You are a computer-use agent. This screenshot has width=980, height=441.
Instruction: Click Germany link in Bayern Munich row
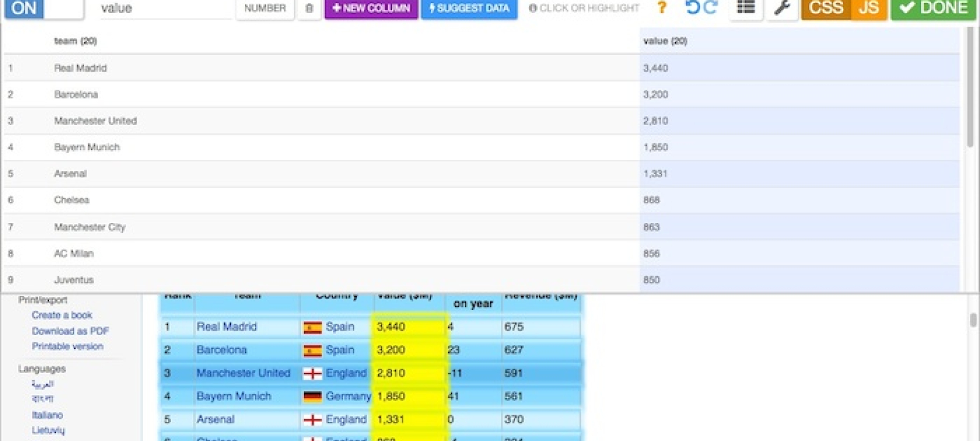click(x=349, y=396)
